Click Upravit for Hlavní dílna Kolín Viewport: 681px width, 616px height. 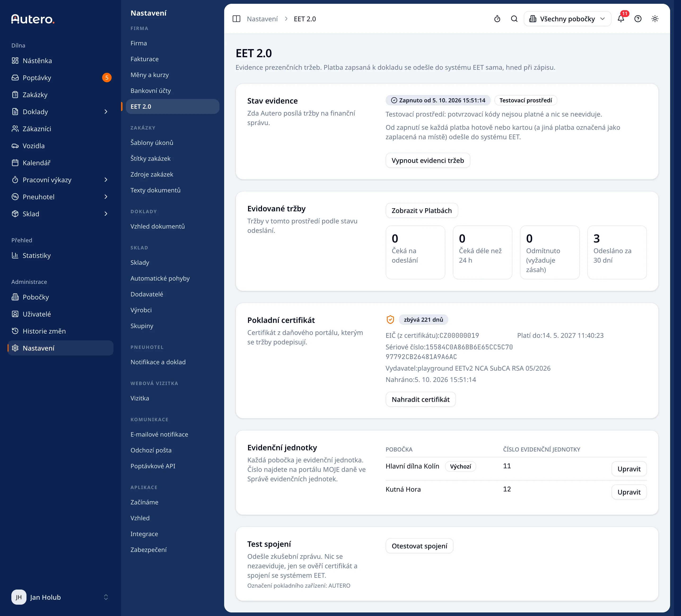point(629,469)
